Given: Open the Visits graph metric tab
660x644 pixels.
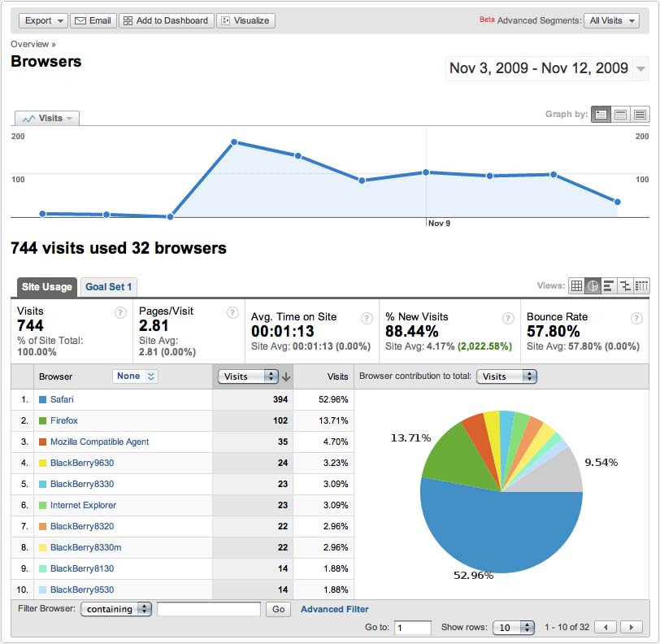Looking at the screenshot, I should tap(47, 119).
